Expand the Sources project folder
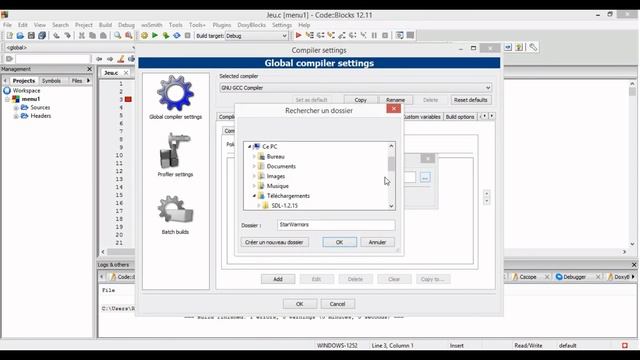640x360 pixels. pos(16,108)
